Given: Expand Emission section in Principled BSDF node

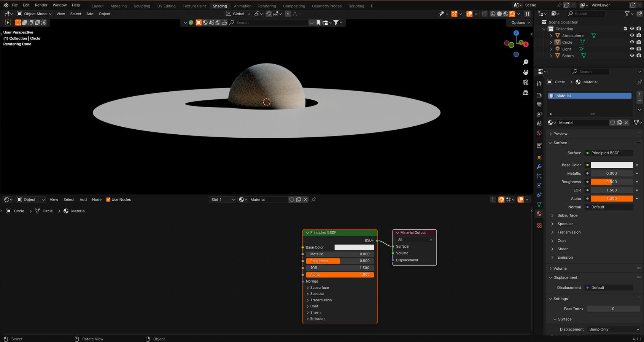Looking at the screenshot, I should pyautogui.click(x=317, y=319).
